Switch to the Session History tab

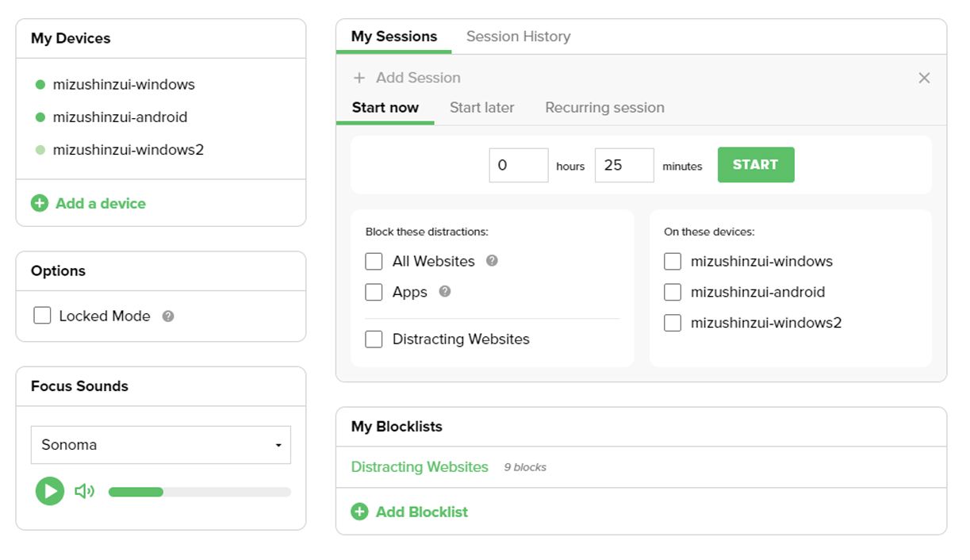click(518, 36)
